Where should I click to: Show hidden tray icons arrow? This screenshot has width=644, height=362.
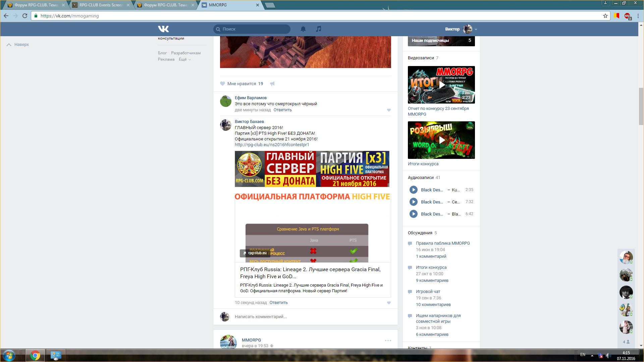point(592,355)
